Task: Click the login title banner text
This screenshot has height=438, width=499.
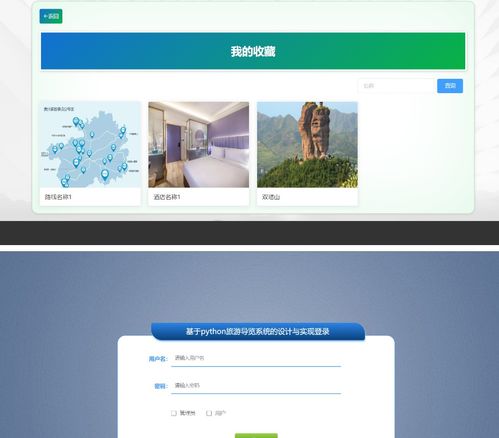Action: (x=258, y=331)
